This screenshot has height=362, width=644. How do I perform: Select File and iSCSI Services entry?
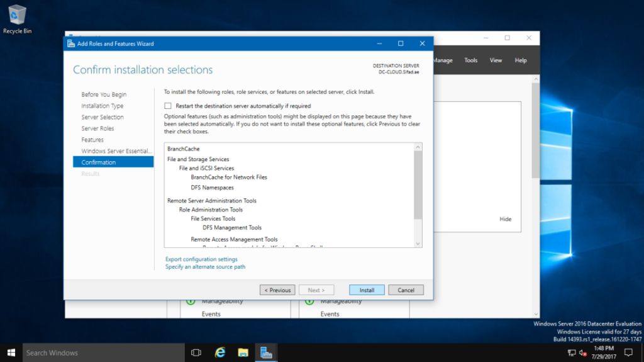tap(206, 168)
